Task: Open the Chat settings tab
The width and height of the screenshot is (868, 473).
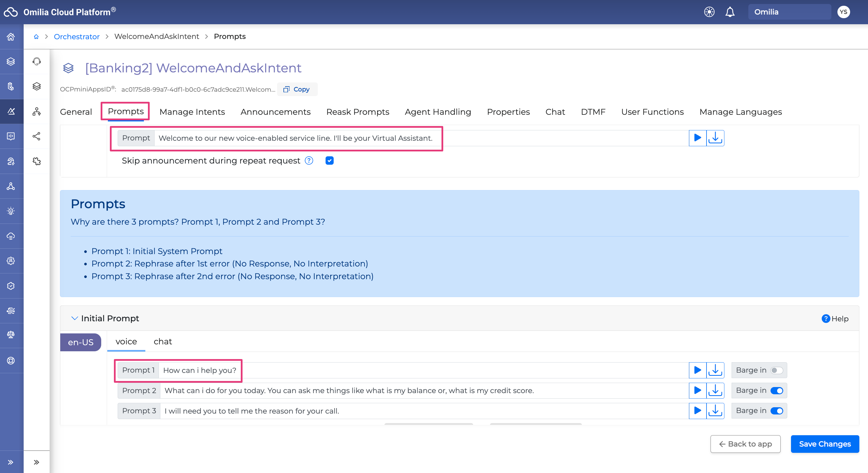Action: coord(555,112)
